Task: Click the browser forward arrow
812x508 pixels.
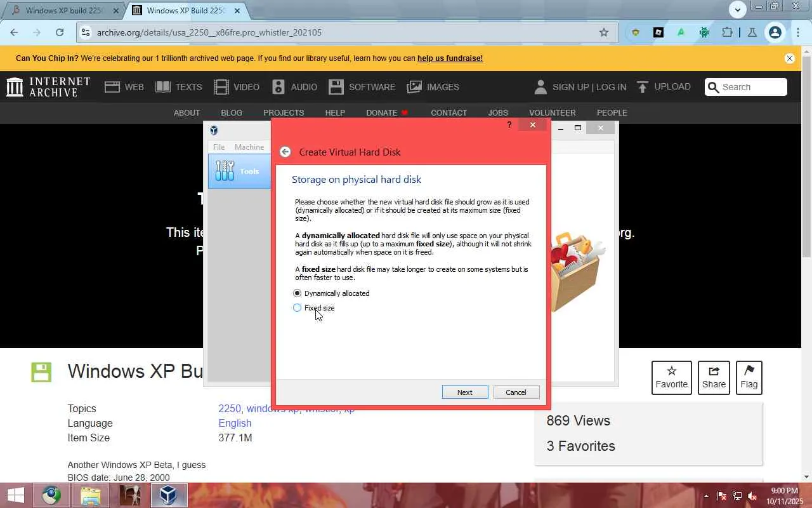Action: (x=37, y=32)
